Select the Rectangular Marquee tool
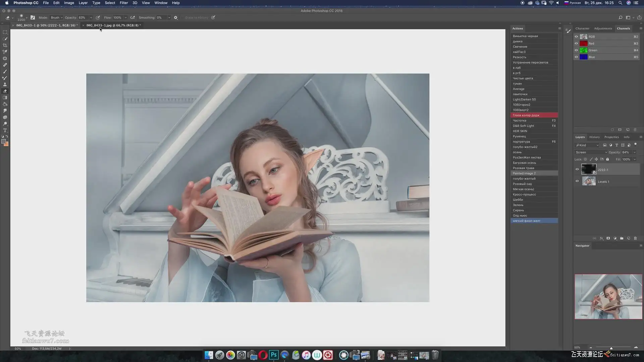 [x=5, y=32]
